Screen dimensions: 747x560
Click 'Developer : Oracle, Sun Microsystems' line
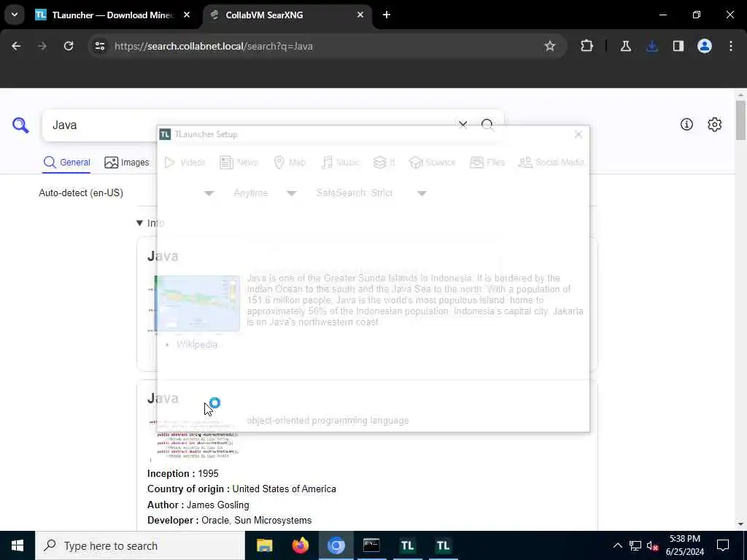[229, 520]
